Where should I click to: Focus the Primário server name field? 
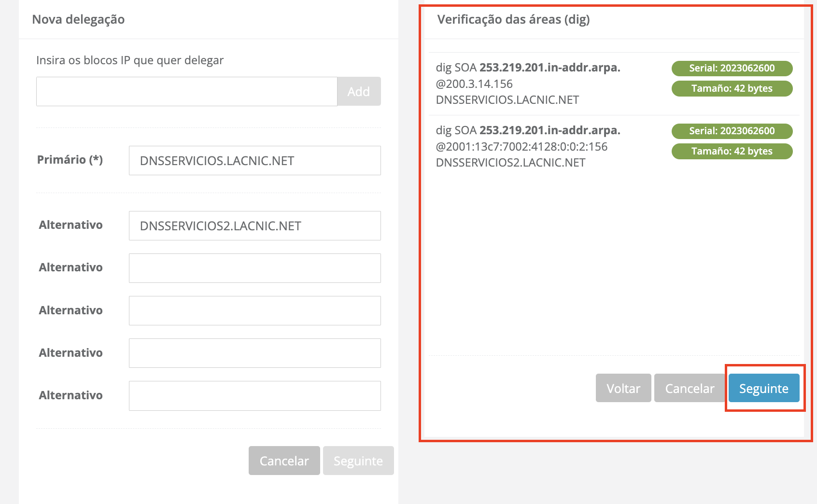point(254,161)
